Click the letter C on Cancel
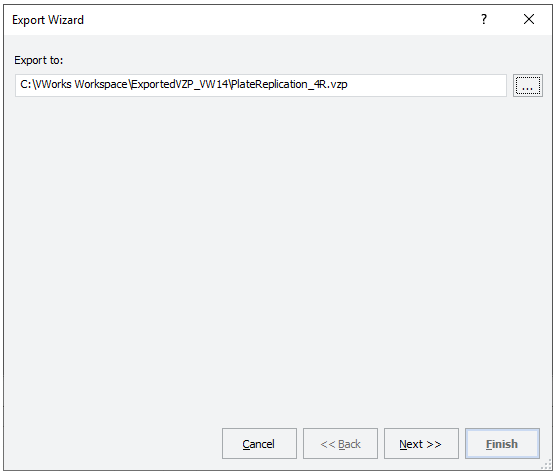The image size is (556, 475). (246, 444)
